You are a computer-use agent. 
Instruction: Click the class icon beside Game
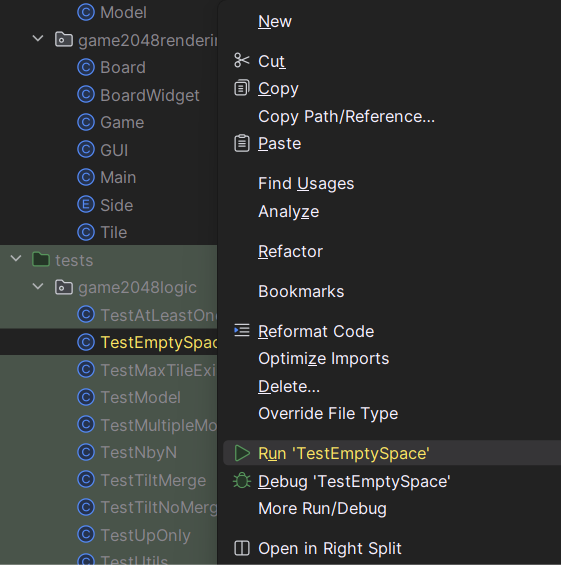(86, 122)
